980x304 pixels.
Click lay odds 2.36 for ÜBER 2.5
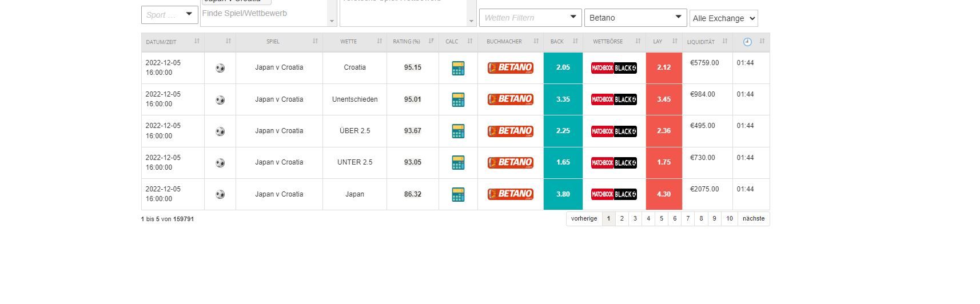pos(664,131)
